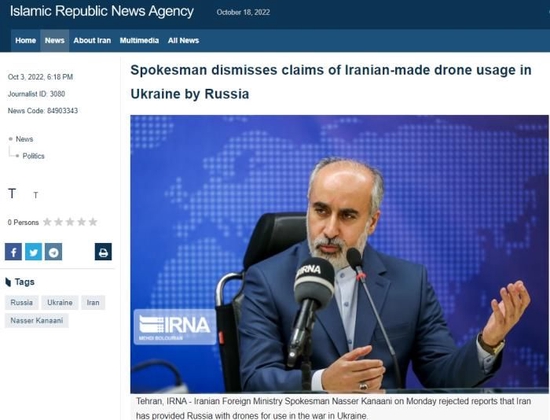Rate article with the fifth star
Image resolution: width=550 pixels, height=420 pixels.
click(93, 222)
